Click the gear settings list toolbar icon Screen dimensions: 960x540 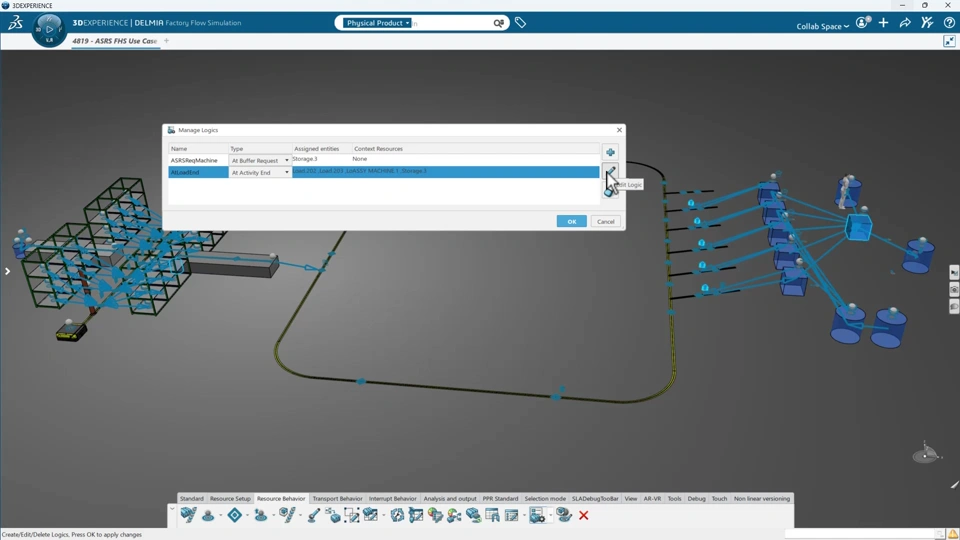537,516
